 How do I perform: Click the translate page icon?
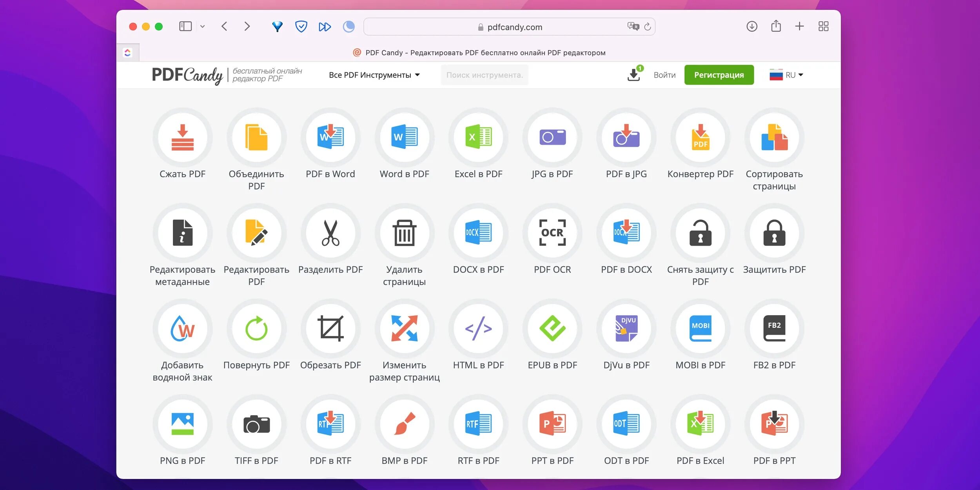click(x=633, y=26)
